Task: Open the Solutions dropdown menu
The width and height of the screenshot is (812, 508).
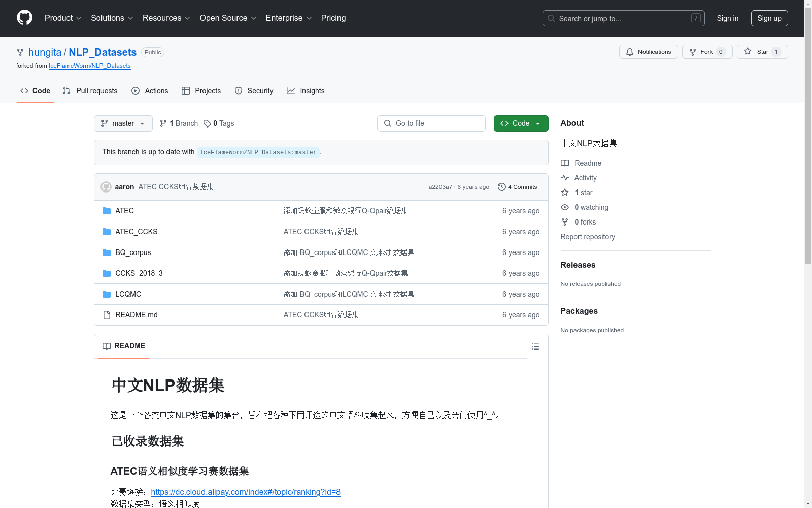Action: [112, 18]
